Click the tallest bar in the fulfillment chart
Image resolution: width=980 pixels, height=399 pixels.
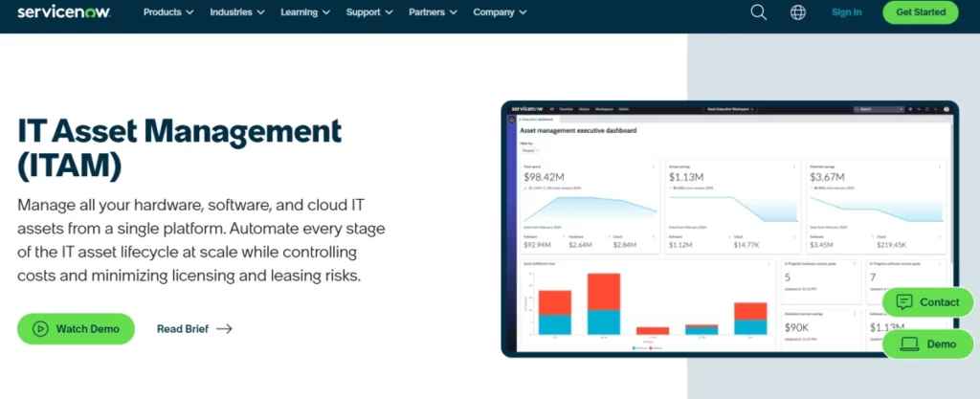coord(604,303)
